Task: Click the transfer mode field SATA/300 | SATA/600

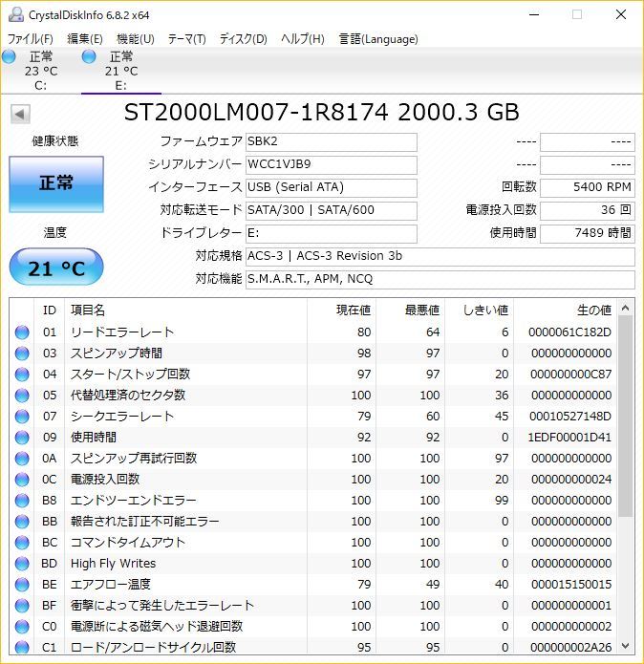Action: coord(332,210)
